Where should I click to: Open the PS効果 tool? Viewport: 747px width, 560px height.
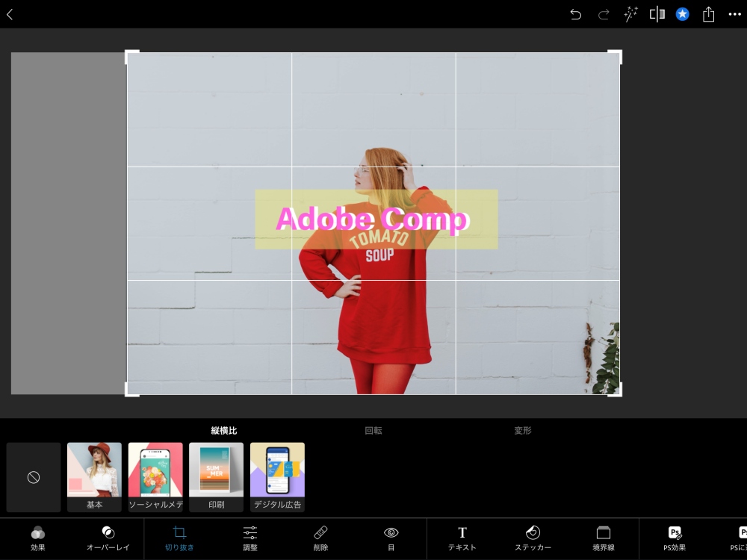click(x=675, y=538)
